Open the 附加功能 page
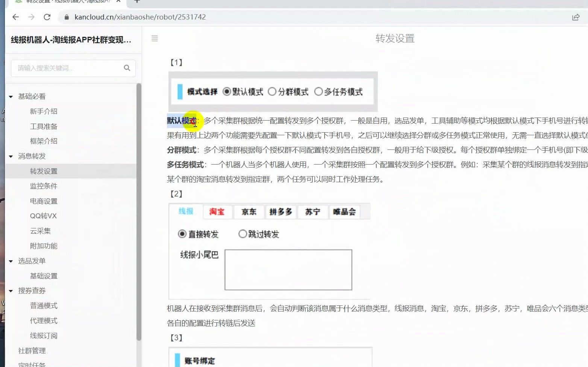This screenshot has height=367, width=588. pos(44,246)
